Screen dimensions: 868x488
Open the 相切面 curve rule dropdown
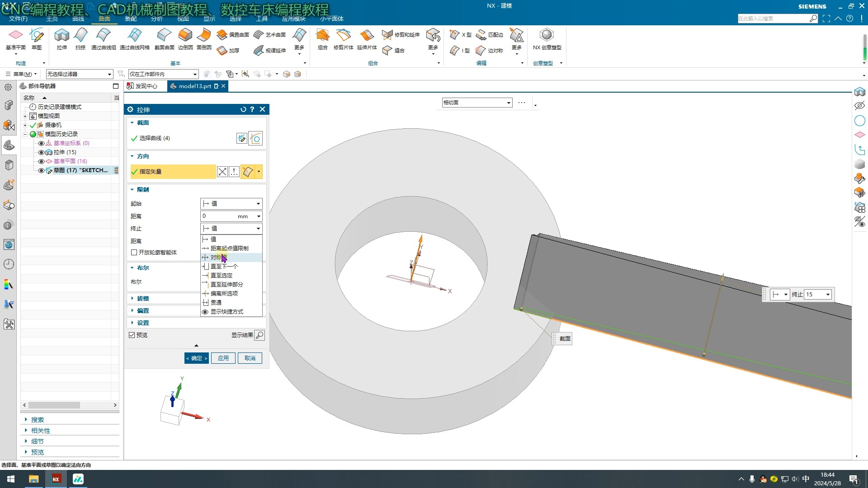point(476,103)
